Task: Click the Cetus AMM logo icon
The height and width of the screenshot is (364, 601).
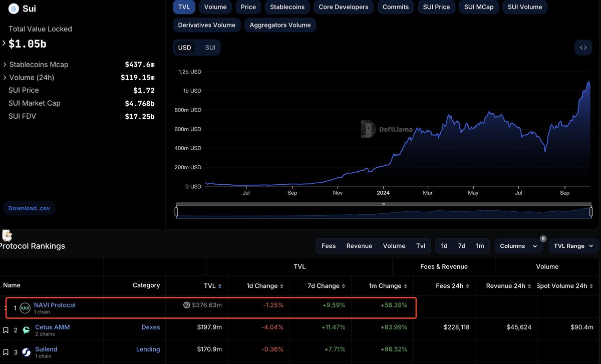Action: tap(26, 330)
